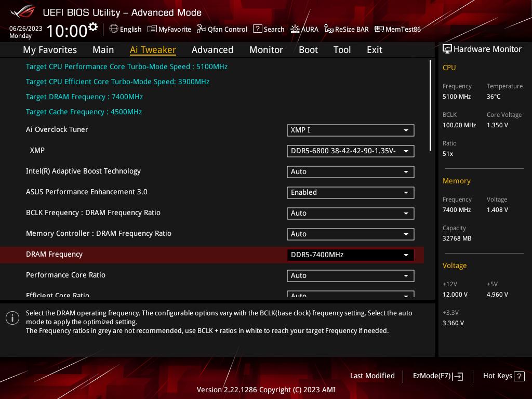Click the Last Modified button
This screenshot has height=399, width=532.
pos(372,376)
